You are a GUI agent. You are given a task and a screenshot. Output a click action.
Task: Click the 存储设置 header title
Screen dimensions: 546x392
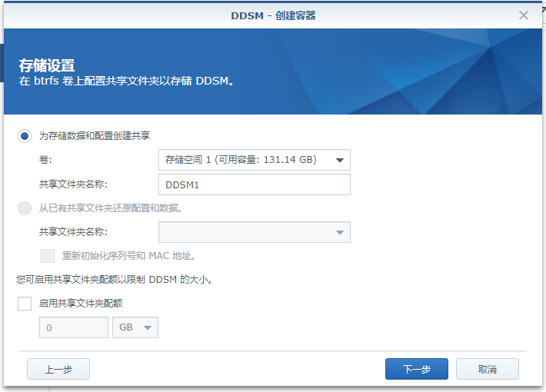click(47, 65)
